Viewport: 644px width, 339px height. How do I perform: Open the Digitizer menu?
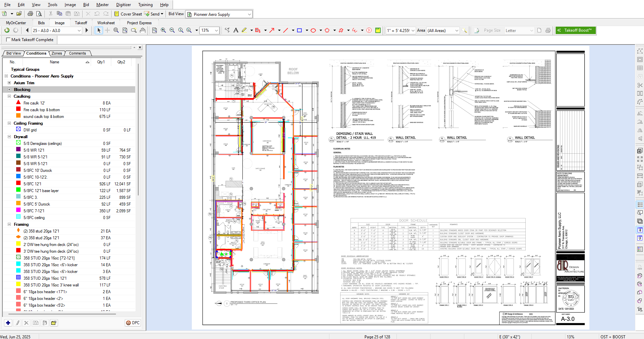pyautogui.click(x=123, y=5)
